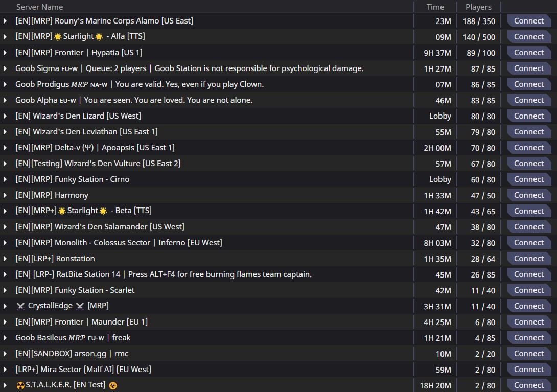Expand Funky Station Cirno row arrow
The image size is (557, 392).
5,179
